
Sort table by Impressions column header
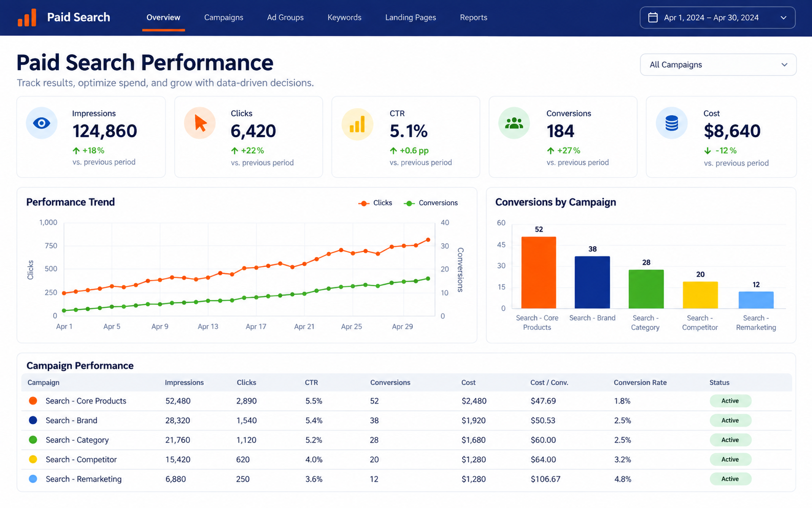coord(184,383)
